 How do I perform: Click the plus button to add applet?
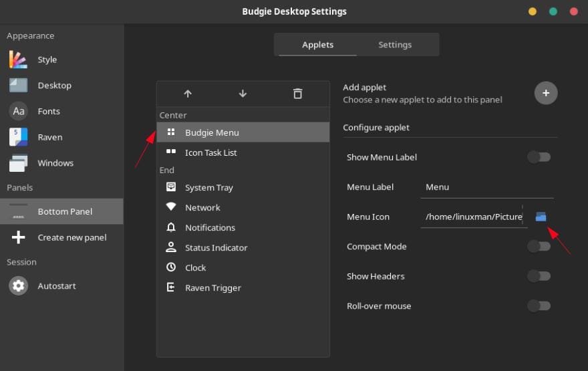[x=546, y=93]
